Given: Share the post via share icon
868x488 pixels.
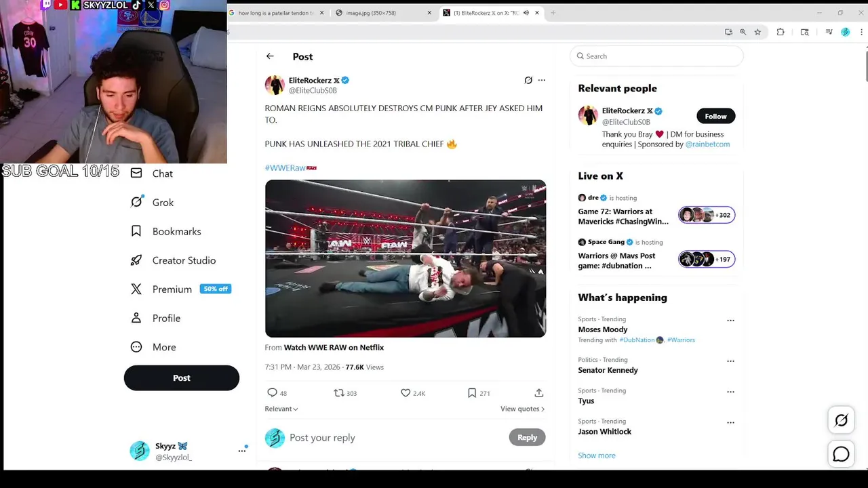Looking at the screenshot, I should tap(538, 393).
